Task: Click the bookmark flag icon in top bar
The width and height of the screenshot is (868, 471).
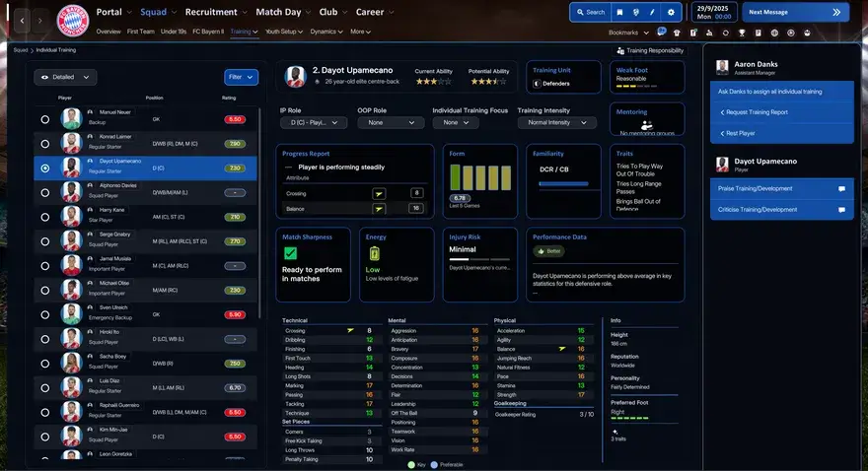Action: pos(619,12)
